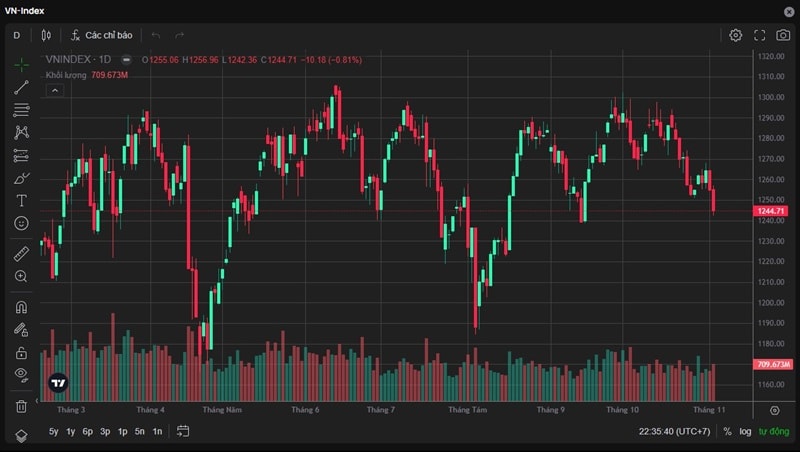Open timezone menu at 22:35:40 (UTC+7)
The image size is (800, 452).
click(x=674, y=432)
